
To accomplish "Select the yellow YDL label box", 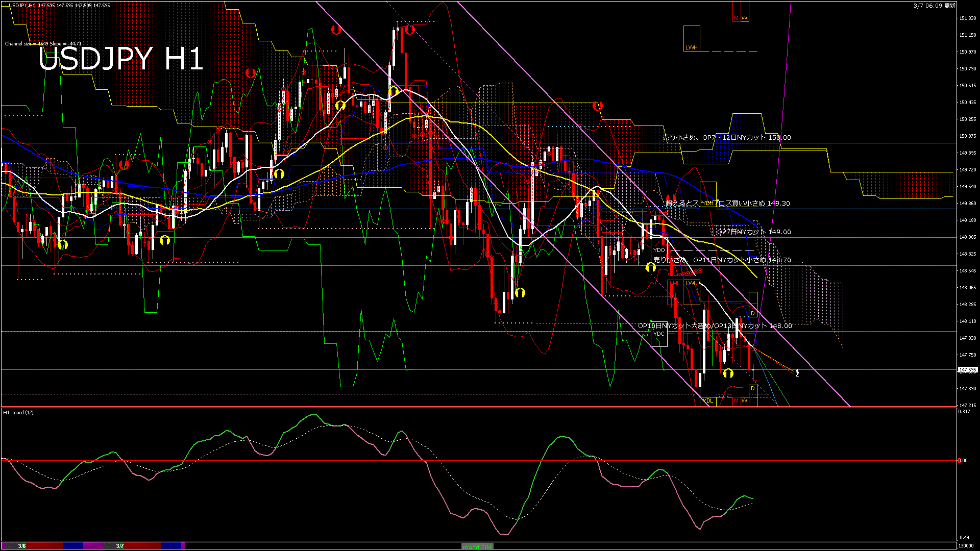I will (x=708, y=400).
